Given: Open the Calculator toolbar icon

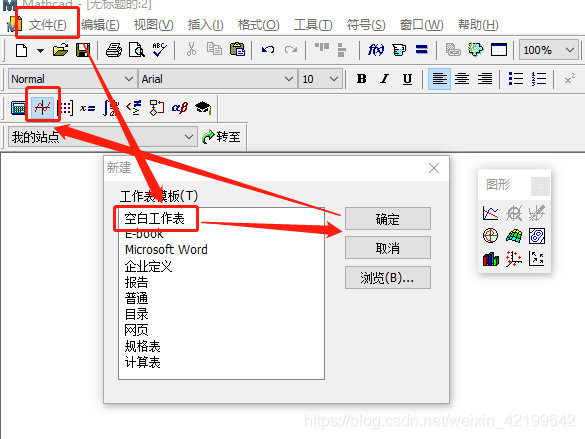Looking at the screenshot, I should [x=19, y=108].
